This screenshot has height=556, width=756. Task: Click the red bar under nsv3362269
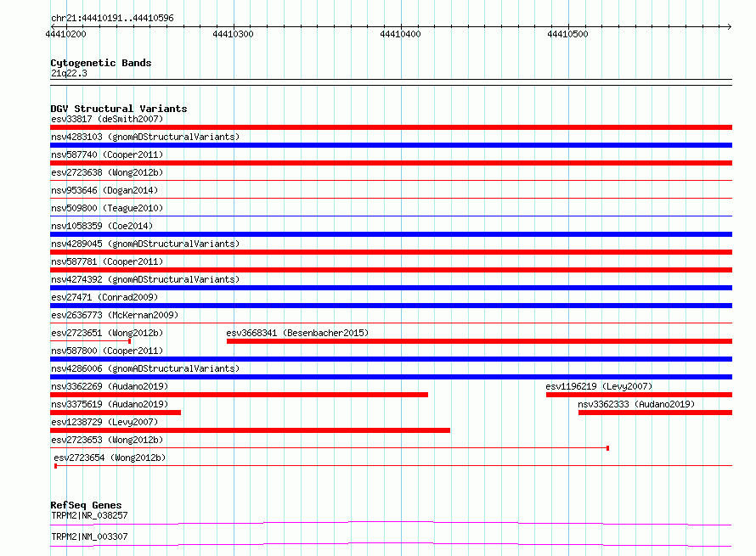[x=240, y=395]
